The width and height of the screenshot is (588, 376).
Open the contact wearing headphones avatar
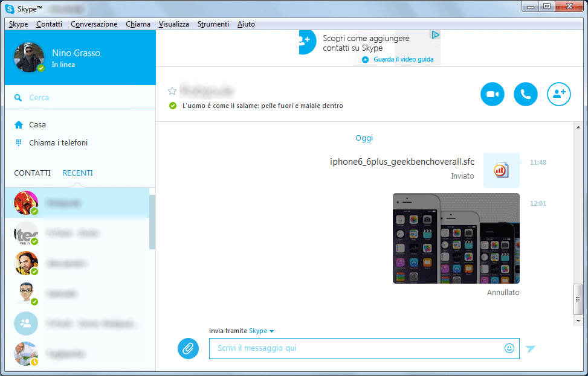coord(26,263)
